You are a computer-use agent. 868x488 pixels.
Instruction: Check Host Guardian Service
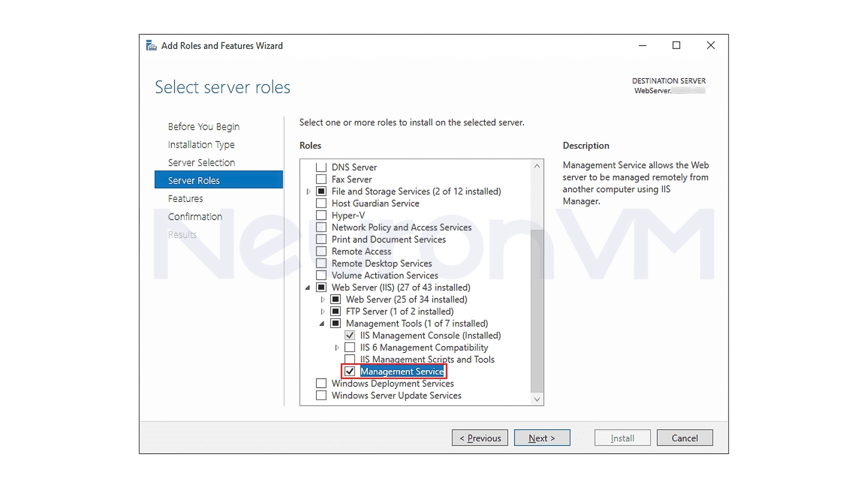(x=321, y=203)
